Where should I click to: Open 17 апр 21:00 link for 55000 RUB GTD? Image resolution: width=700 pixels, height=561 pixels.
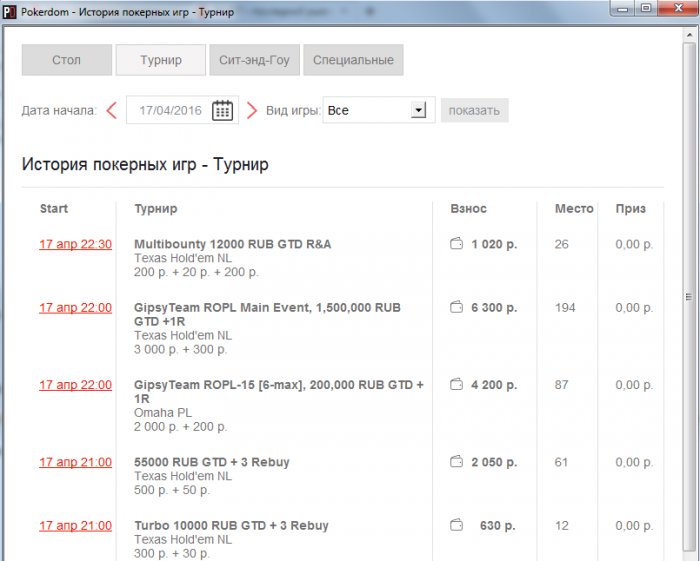tap(75, 462)
